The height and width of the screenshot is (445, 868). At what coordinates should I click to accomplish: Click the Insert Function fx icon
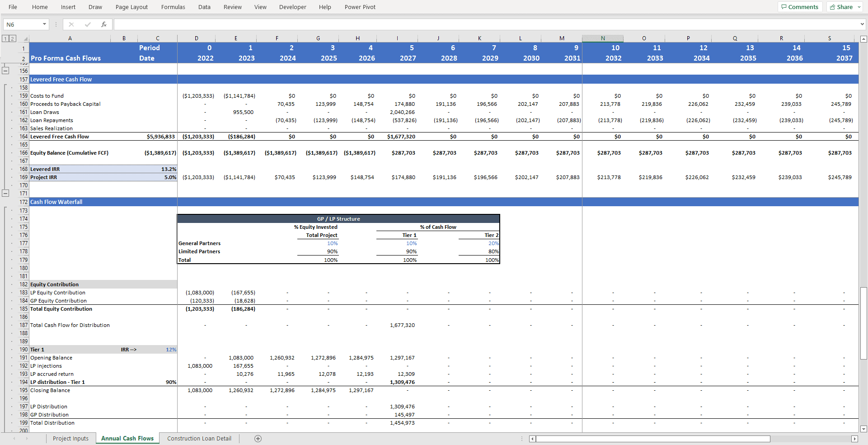tap(104, 24)
